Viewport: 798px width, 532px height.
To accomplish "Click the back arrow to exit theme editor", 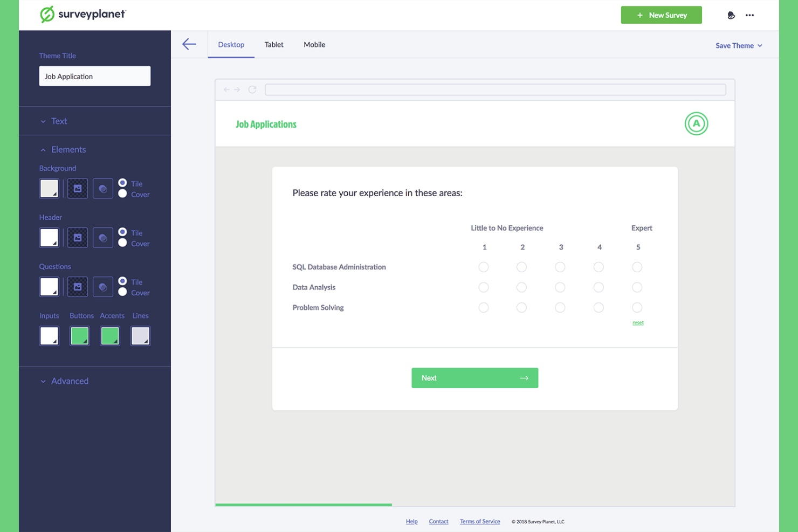I will [189, 44].
